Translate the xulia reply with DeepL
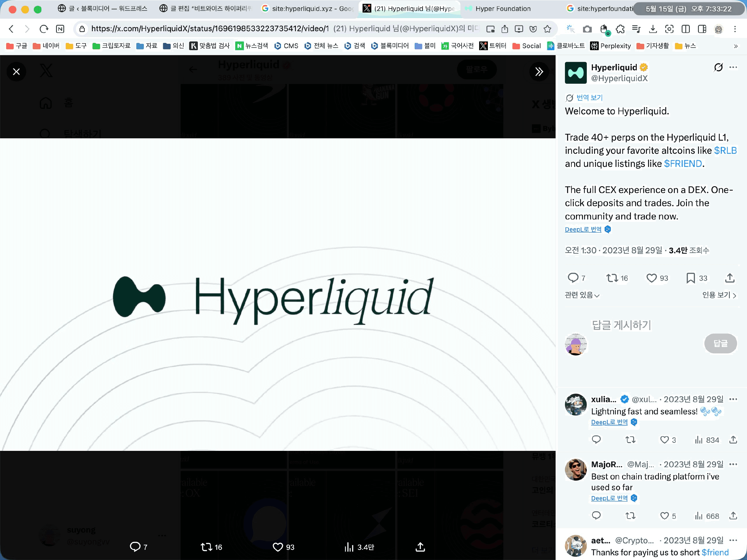The image size is (747, 560). (x=609, y=422)
